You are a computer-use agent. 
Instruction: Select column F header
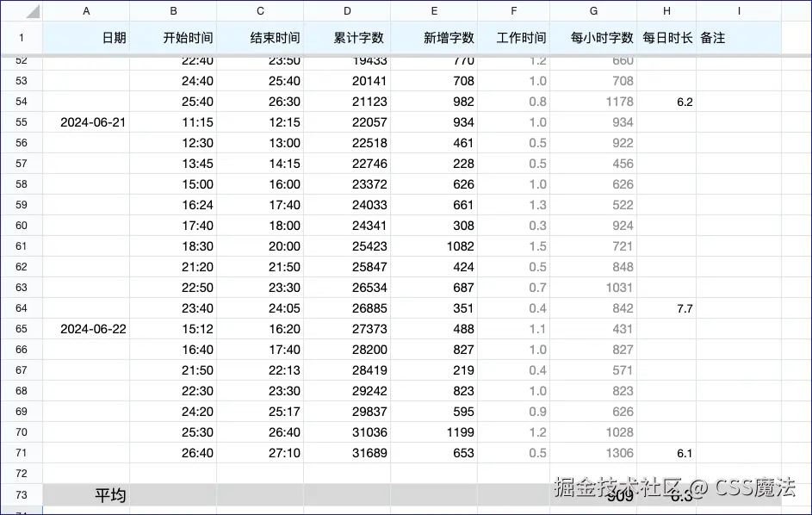click(514, 11)
